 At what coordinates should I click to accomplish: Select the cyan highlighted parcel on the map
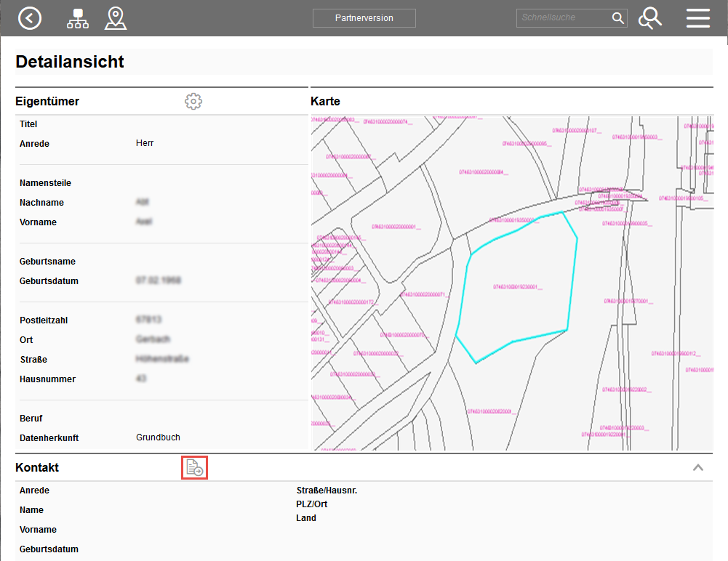point(516,291)
